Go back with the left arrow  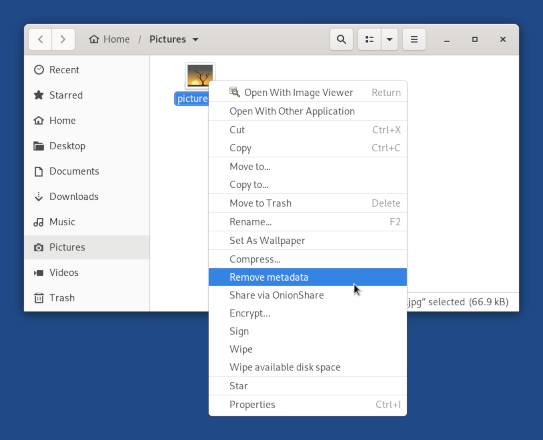coord(40,39)
